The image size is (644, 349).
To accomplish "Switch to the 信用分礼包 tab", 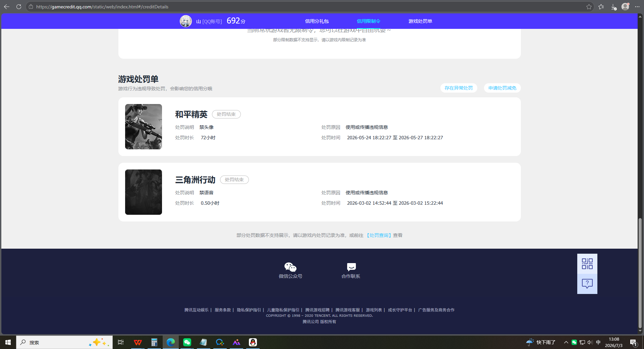I will click(317, 21).
